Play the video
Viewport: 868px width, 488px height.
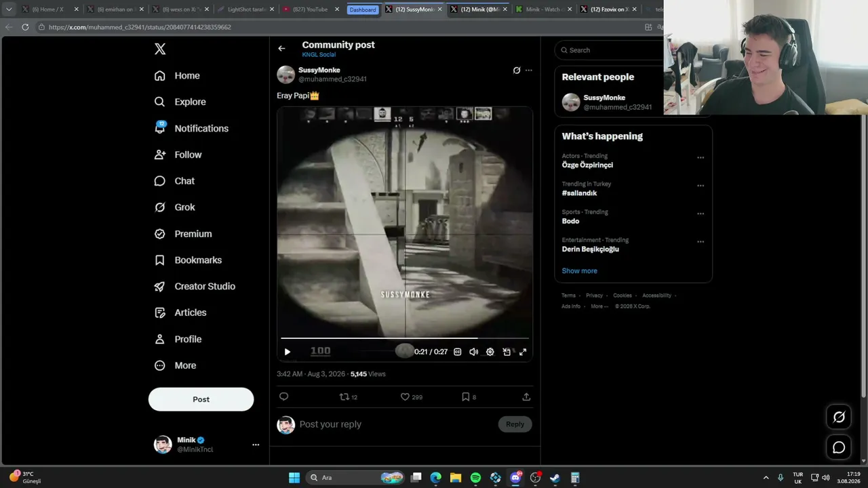pyautogui.click(x=287, y=352)
